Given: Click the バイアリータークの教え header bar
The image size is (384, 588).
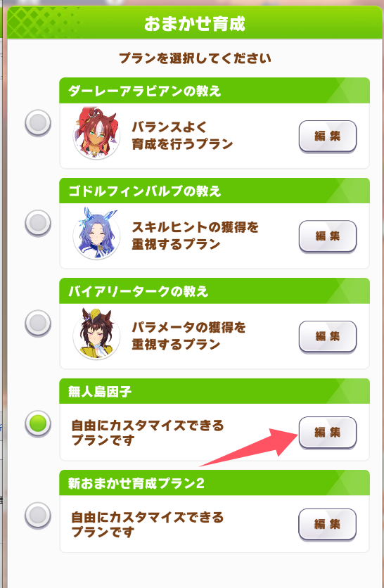Looking at the screenshot, I should (215, 290).
